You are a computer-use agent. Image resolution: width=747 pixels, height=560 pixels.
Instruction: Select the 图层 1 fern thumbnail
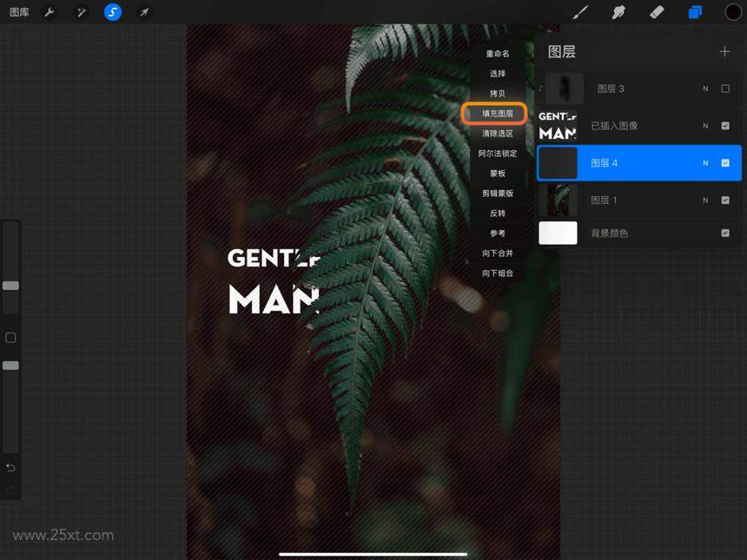558,200
